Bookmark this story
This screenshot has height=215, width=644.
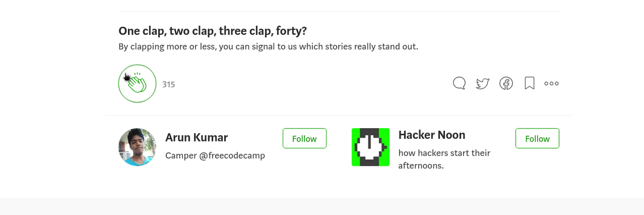[530, 83]
